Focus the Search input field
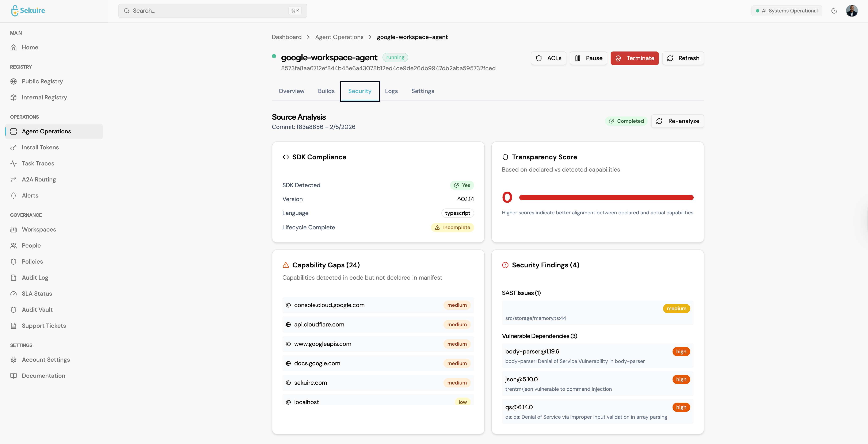Image resolution: width=868 pixels, height=444 pixels. pyautogui.click(x=212, y=11)
